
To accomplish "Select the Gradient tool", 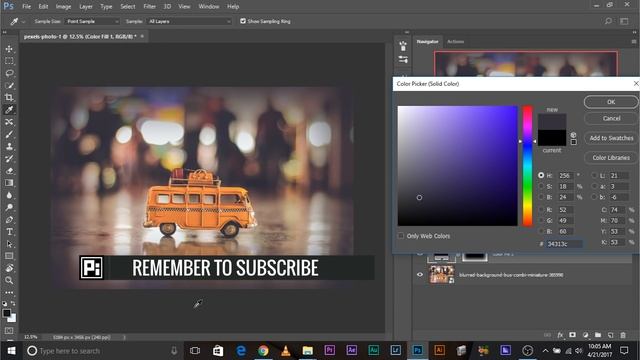I will pos(9,183).
